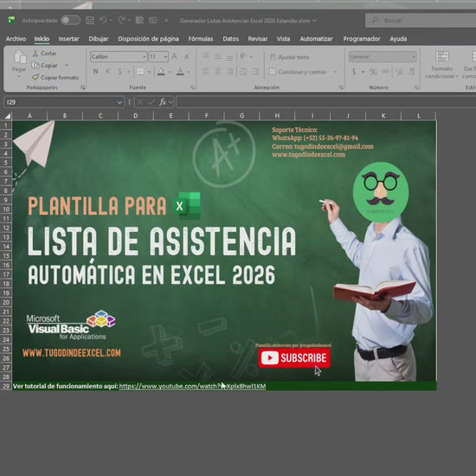Screen dimensions: 476x476
Task: Increase decimal places
Action: click(400, 72)
